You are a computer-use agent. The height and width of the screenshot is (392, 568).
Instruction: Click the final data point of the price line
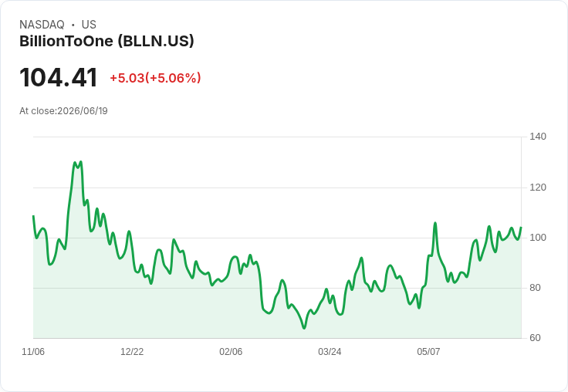tap(521, 228)
